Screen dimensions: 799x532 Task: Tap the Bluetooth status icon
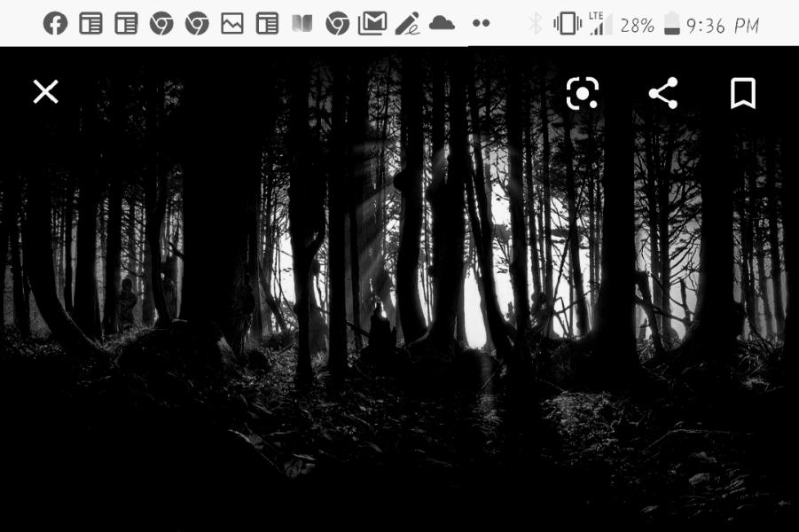tap(535, 24)
